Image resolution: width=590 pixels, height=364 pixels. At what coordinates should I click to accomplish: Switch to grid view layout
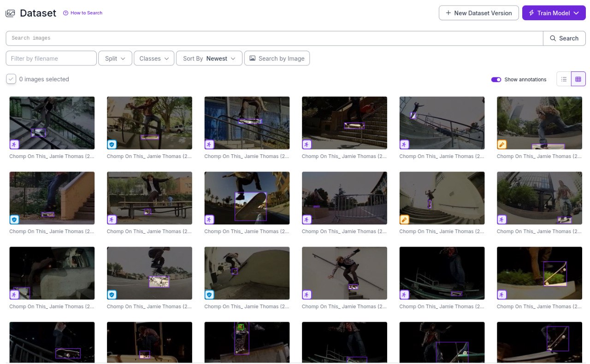578,79
